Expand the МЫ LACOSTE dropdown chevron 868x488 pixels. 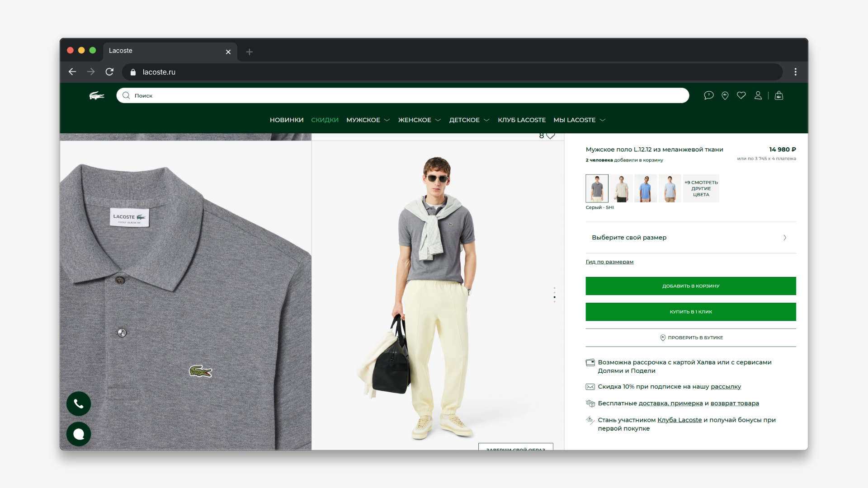click(x=603, y=120)
